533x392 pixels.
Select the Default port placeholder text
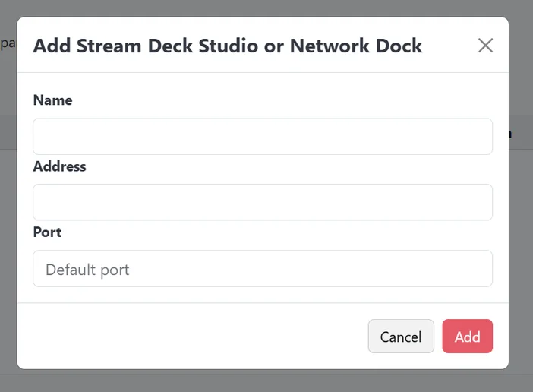87,270
